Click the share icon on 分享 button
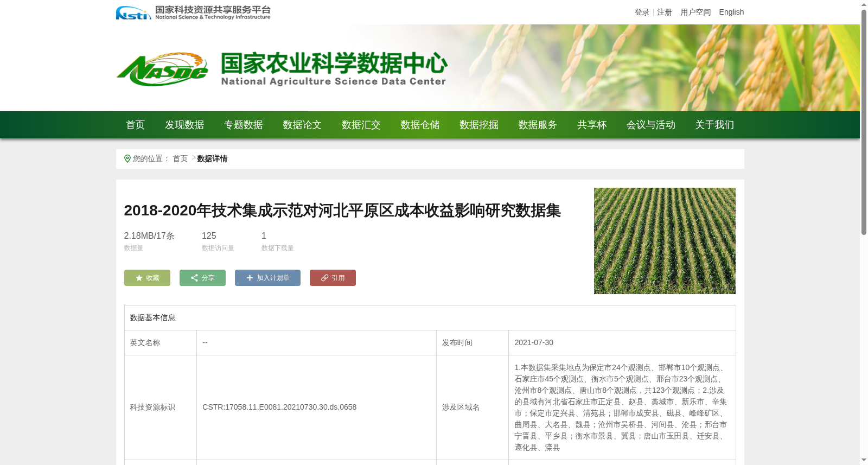This screenshot has width=868, height=465. point(194,278)
